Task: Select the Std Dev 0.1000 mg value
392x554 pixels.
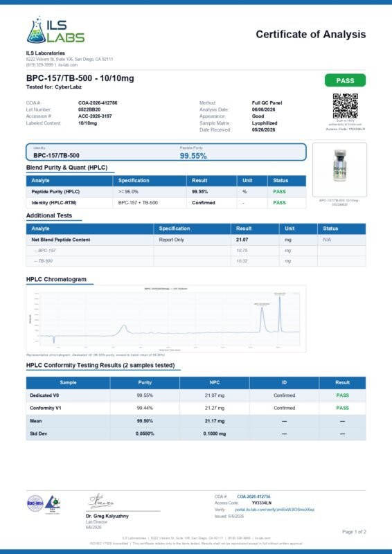Action: (215, 434)
